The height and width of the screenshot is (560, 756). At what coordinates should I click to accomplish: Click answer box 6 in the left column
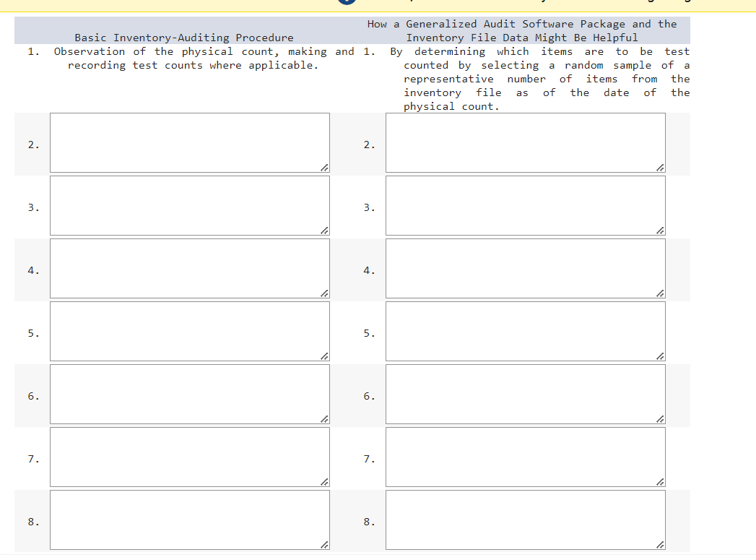point(189,392)
